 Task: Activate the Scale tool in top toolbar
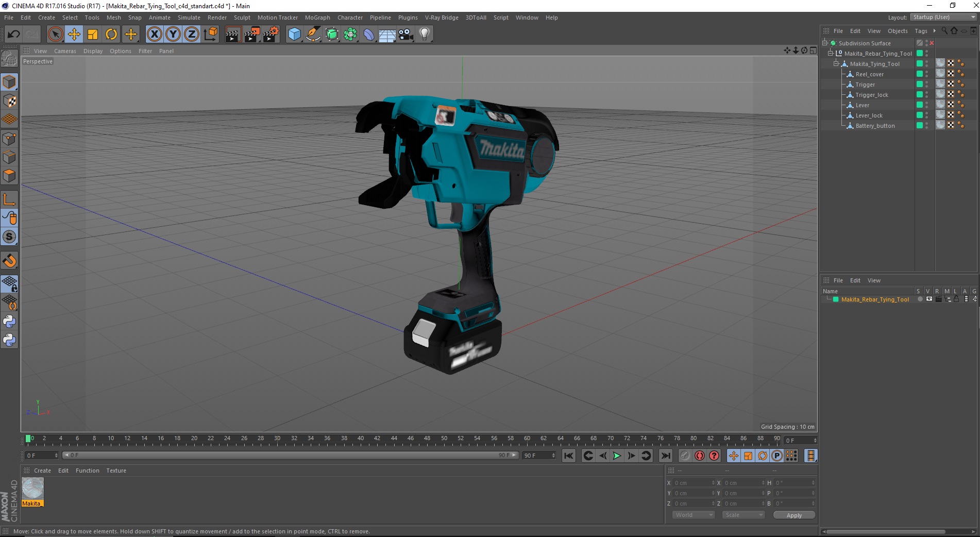coord(93,35)
